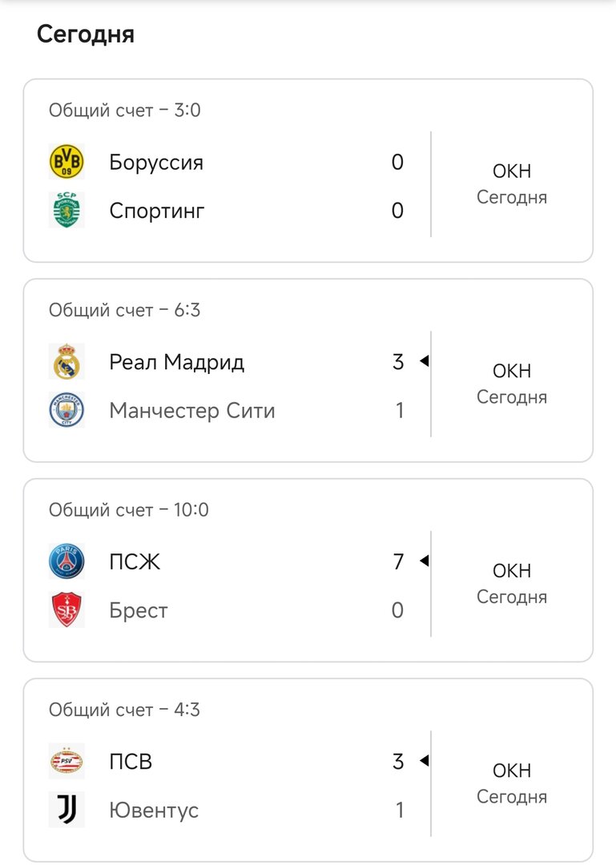Screen dimensions: 616x865
Task: Select the Ювентус team name
Action: tap(154, 811)
